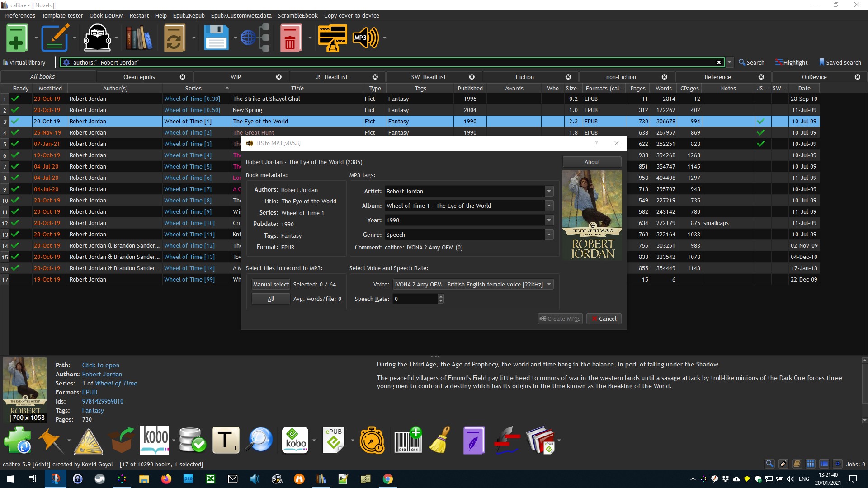
Task: Click the yellow Annotations highlighter icon
Action: point(332,38)
